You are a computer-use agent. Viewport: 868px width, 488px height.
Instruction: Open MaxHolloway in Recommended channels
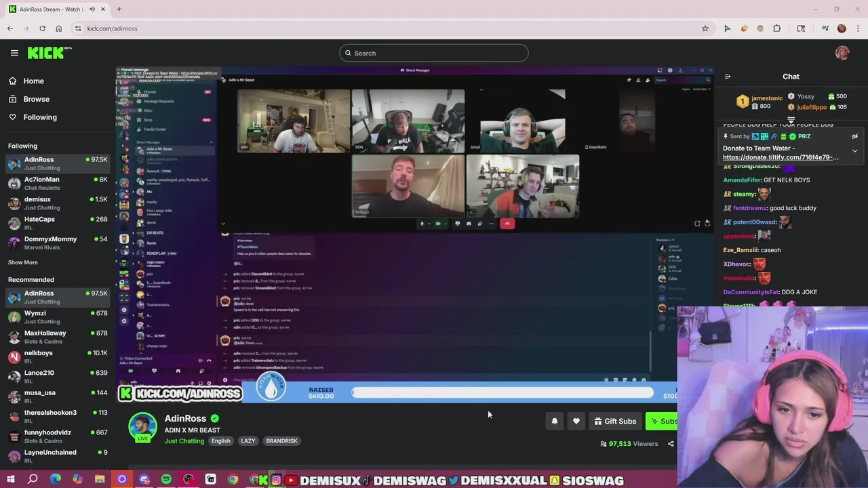point(58,337)
